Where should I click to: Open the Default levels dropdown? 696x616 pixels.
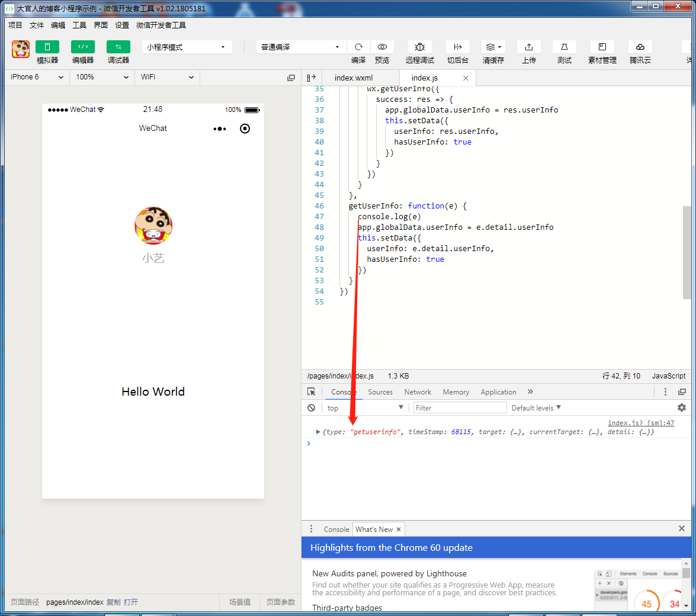click(x=536, y=408)
